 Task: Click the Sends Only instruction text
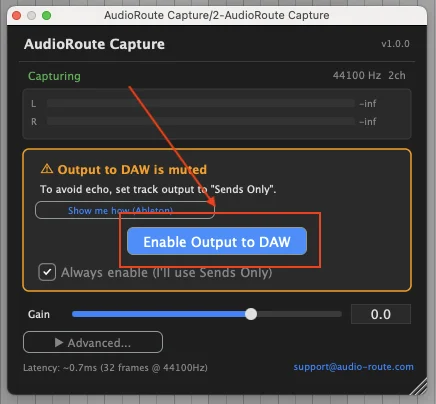158,189
